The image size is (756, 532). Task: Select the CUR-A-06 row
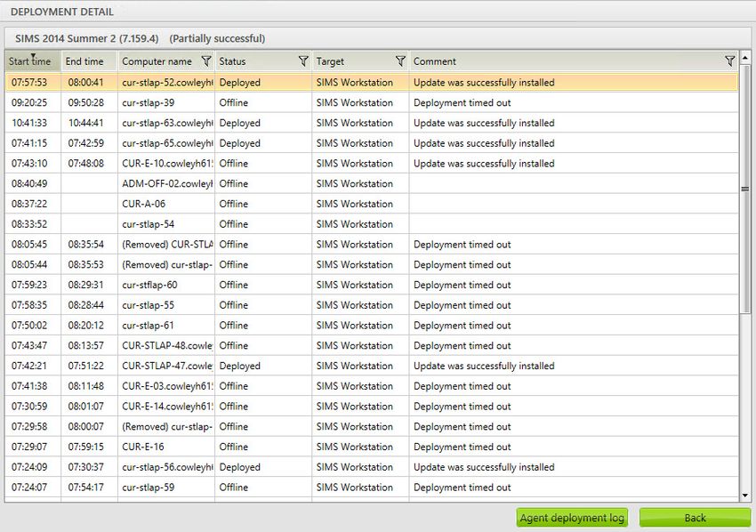click(372, 204)
